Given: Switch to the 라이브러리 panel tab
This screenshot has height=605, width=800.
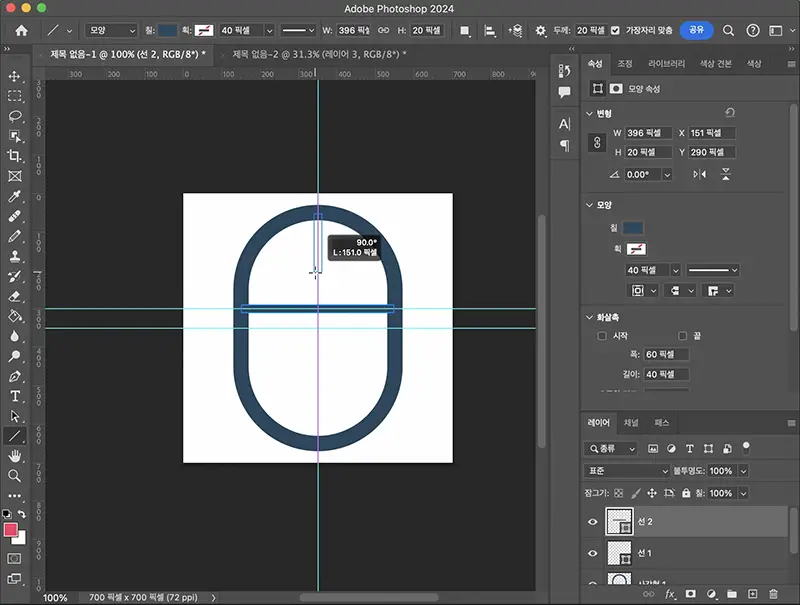Looking at the screenshot, I should (666, 64).
